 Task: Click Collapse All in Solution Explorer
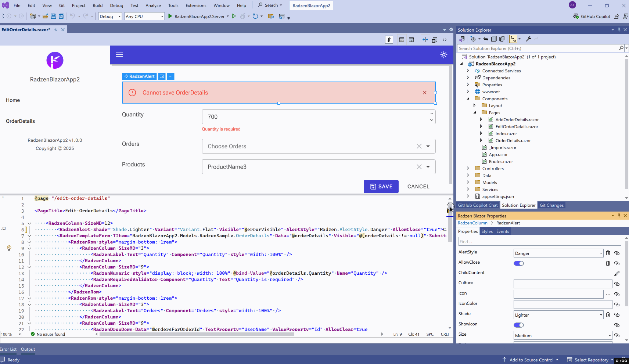tap(494, 39)
